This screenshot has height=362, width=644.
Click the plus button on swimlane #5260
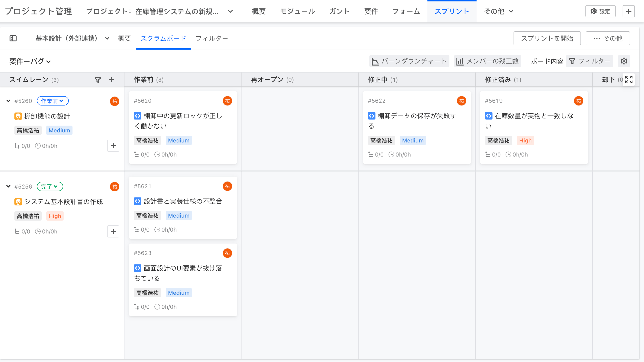pos(113,146)
